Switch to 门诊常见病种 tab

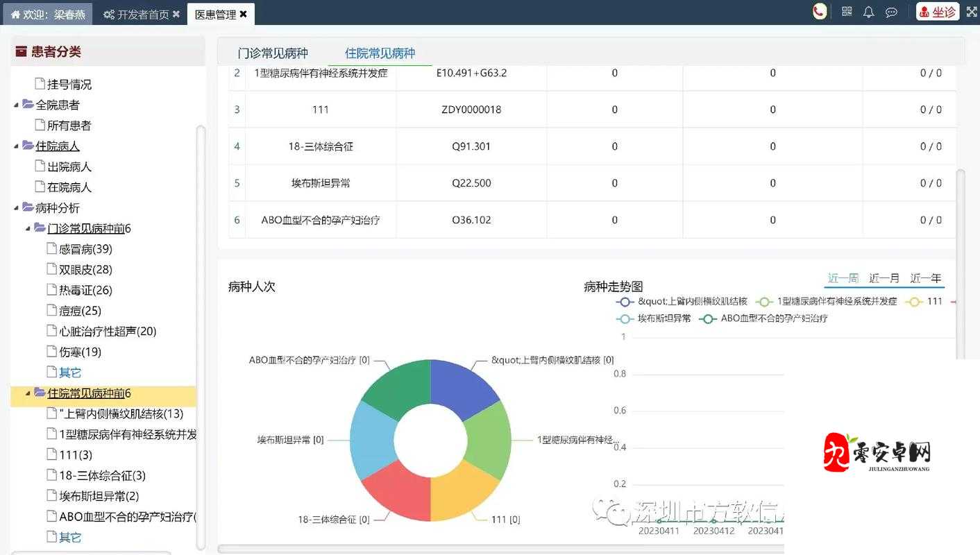[273, 53]
